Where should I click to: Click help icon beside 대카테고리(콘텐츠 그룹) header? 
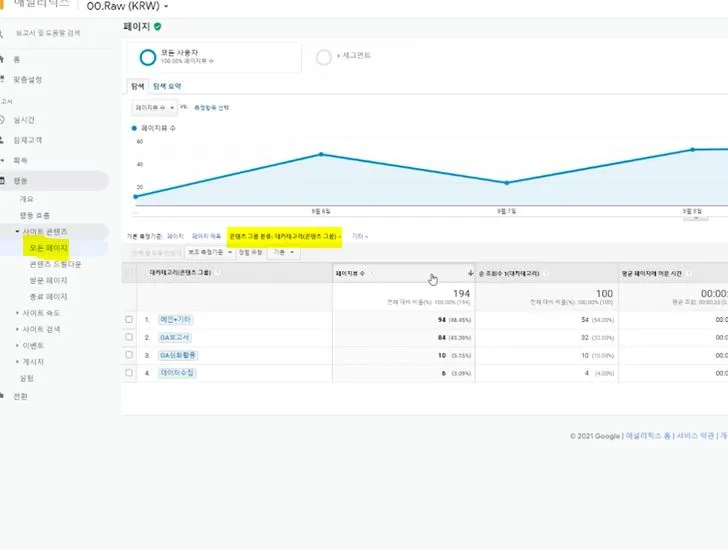[x=218, y=272]
